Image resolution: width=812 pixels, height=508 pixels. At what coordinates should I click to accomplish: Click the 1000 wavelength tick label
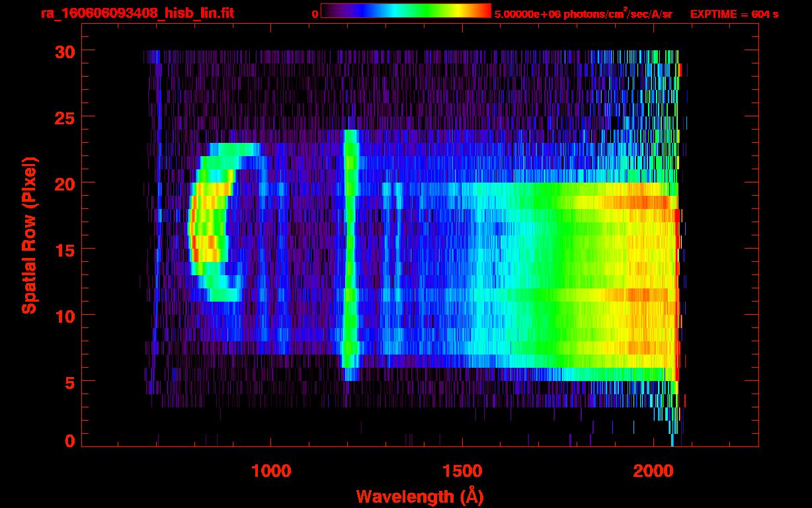271,470
